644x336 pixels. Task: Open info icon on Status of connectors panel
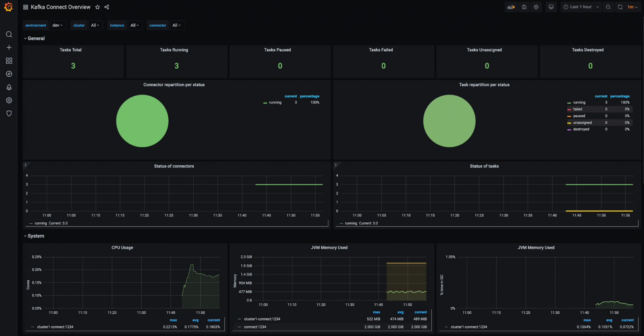point(25,165)
